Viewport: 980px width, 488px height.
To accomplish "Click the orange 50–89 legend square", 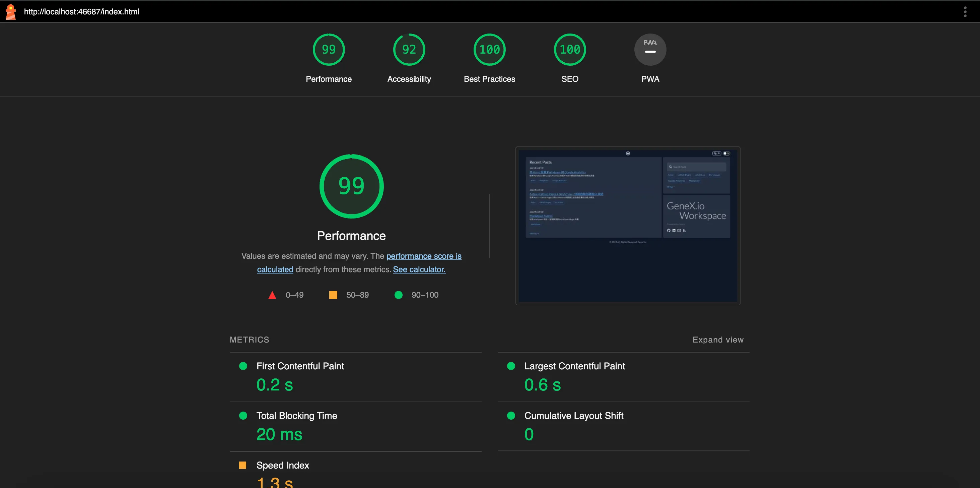I will point(333,295).
